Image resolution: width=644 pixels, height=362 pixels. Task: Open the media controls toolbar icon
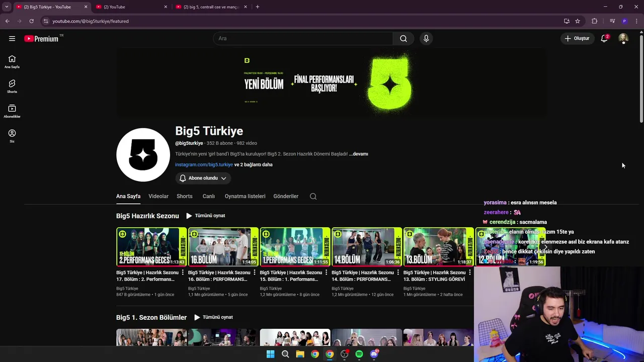pos(612,21)
